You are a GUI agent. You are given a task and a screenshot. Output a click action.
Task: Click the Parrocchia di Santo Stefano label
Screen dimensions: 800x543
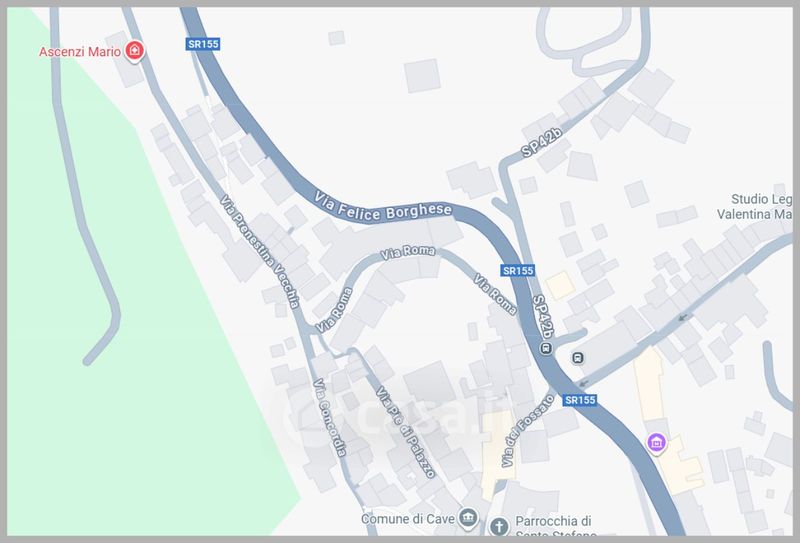point(554,527)
